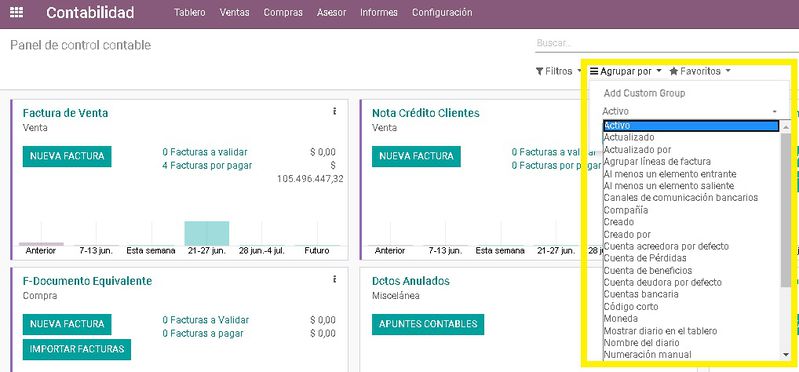Click the Buscar search field
Screen dimensions: 799x372
[667, 44]
